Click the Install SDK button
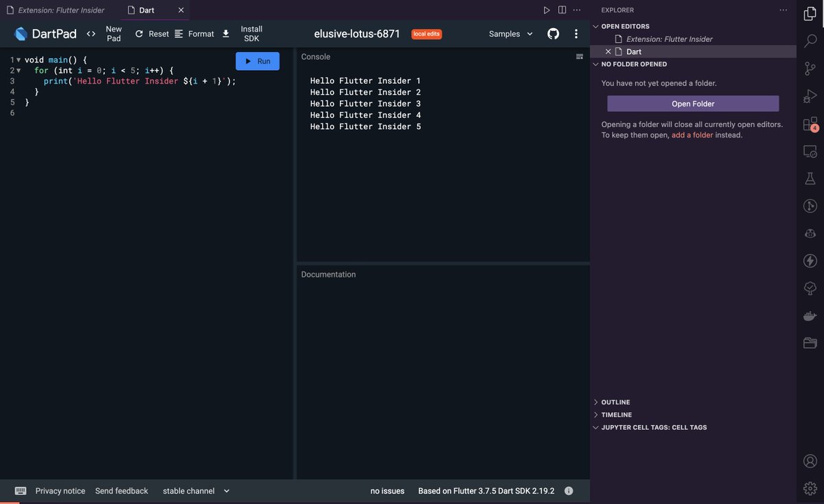Image resolution: width=824 pixels, height=504 pixels. (x=243, y=34)
